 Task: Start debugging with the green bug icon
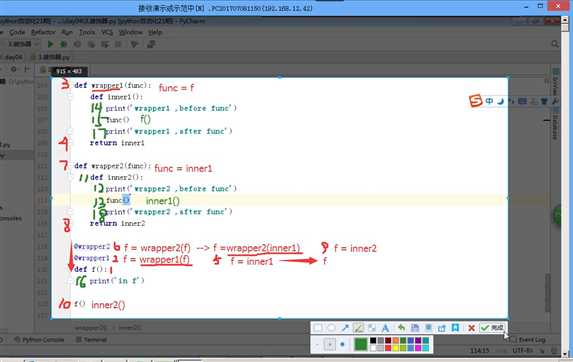point(63,44)
